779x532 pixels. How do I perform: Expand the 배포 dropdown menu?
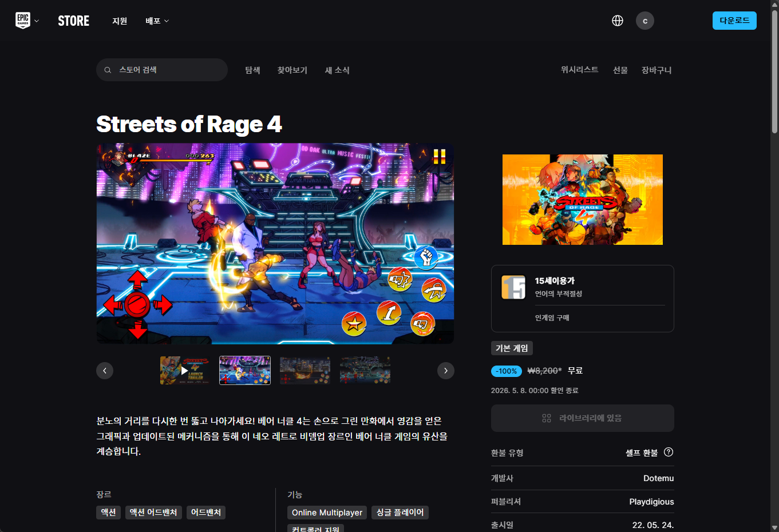click(x=157, y=21)
